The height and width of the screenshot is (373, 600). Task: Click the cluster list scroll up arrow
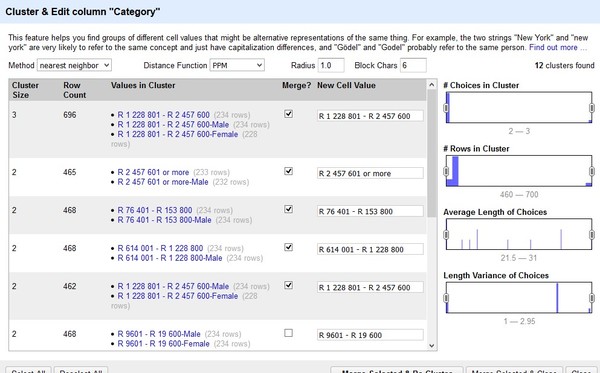point(432,85)
